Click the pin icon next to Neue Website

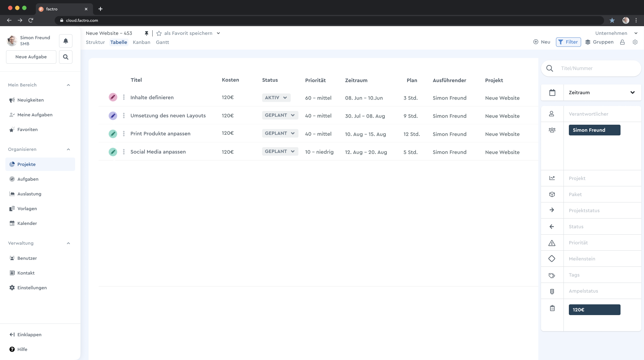[147, 33]
